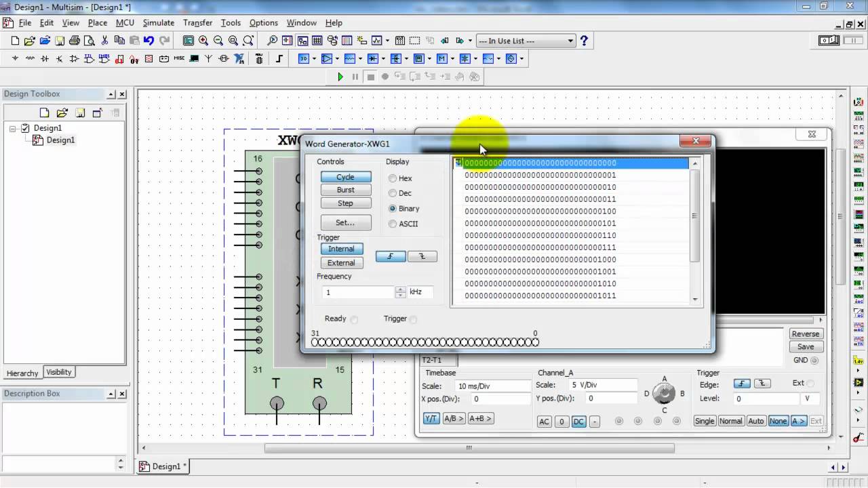Toggle the oscilloscope GND radio button
The width and height of the screenshot is (868, 488).
(814, 361)
